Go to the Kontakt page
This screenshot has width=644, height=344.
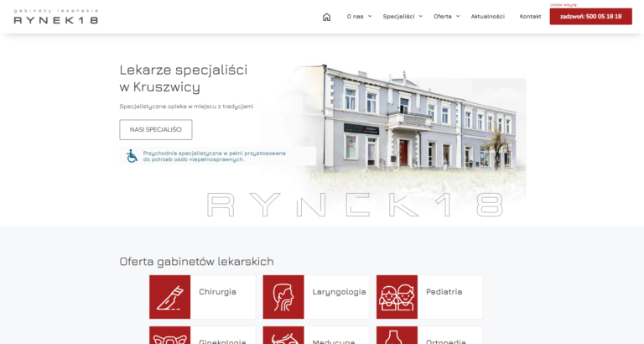(530, 17)
